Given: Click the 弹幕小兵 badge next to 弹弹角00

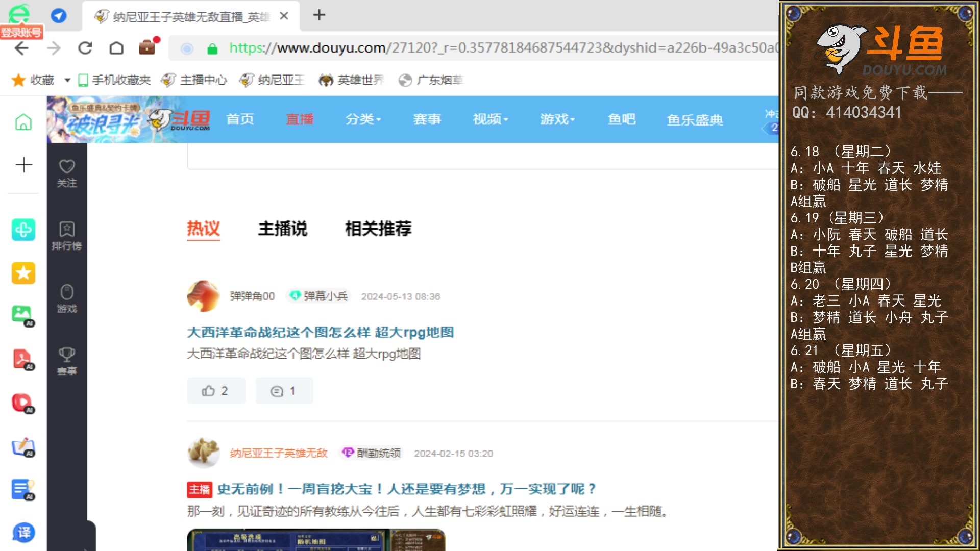Looking at the screenshot, I should (x=318, y=296).
